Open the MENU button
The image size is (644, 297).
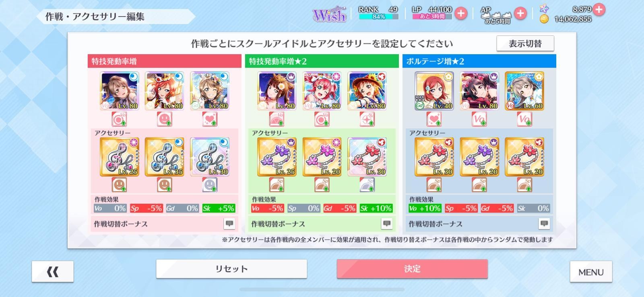(x=591, y=272)
